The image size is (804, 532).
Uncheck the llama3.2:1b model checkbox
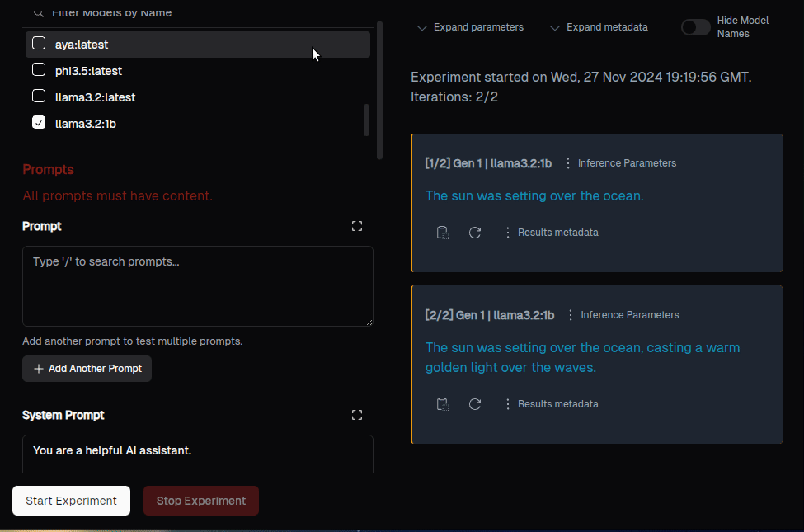point(39,122)
